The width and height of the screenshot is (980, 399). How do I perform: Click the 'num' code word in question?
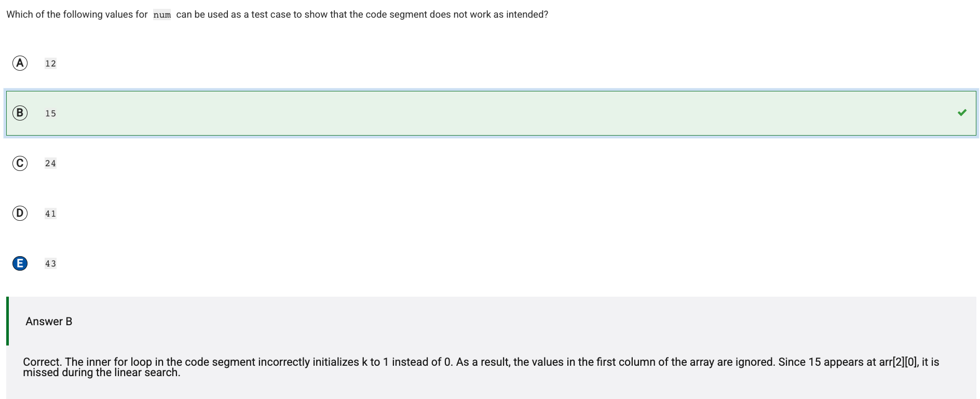162,15
